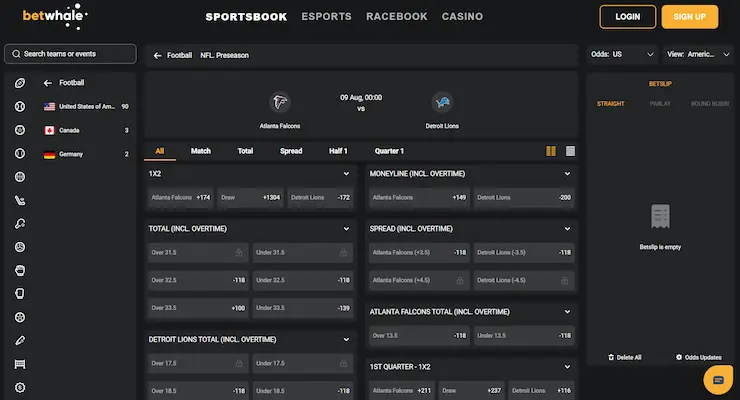Open the live chat bubble button
Viewport: 740px width, 400px height.
click(x=718, y=379)
